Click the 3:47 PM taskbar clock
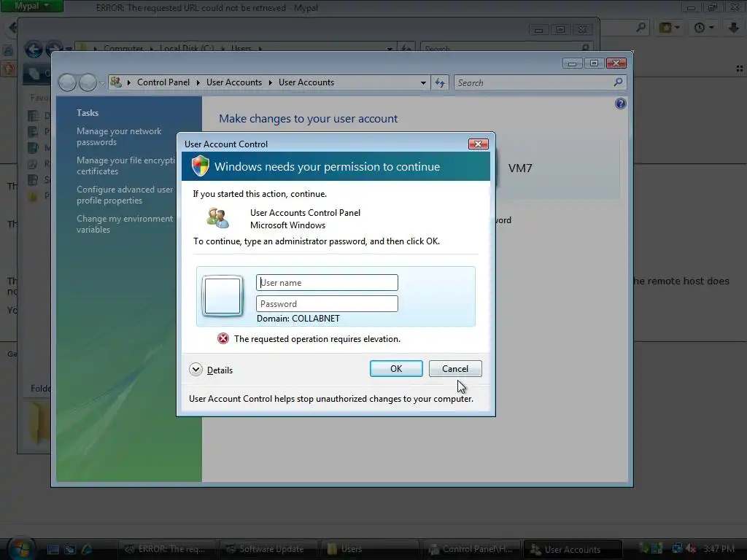 pyautogui.click(x=719, y=549)
